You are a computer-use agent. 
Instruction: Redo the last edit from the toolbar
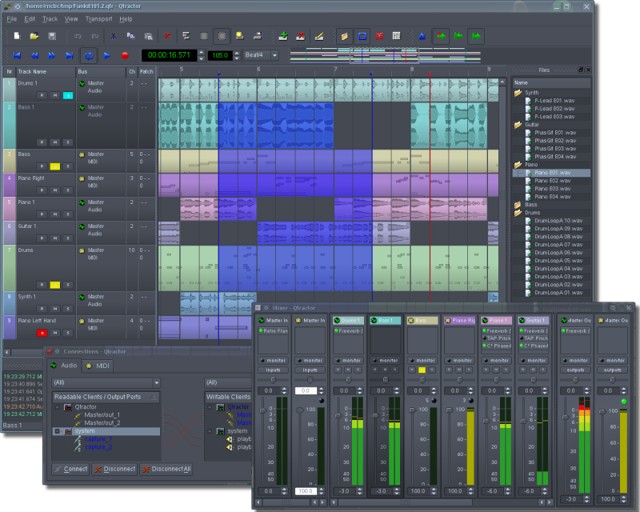pos(95,36)
